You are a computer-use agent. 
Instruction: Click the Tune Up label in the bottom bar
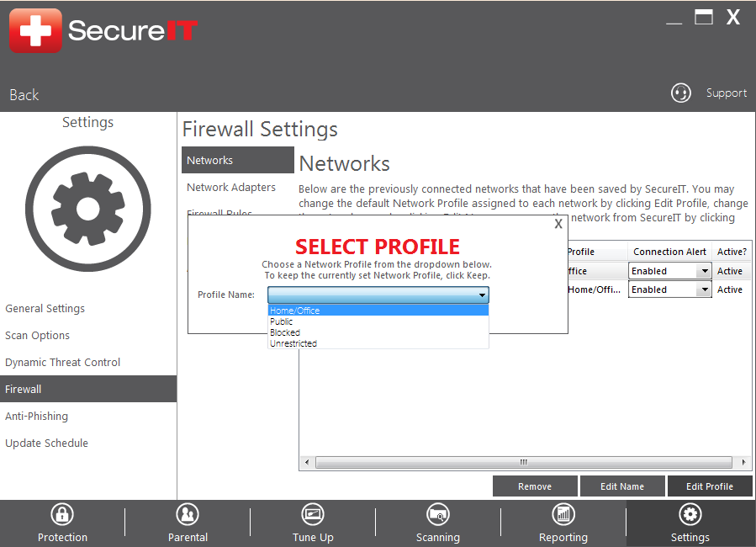click(313, 538)
